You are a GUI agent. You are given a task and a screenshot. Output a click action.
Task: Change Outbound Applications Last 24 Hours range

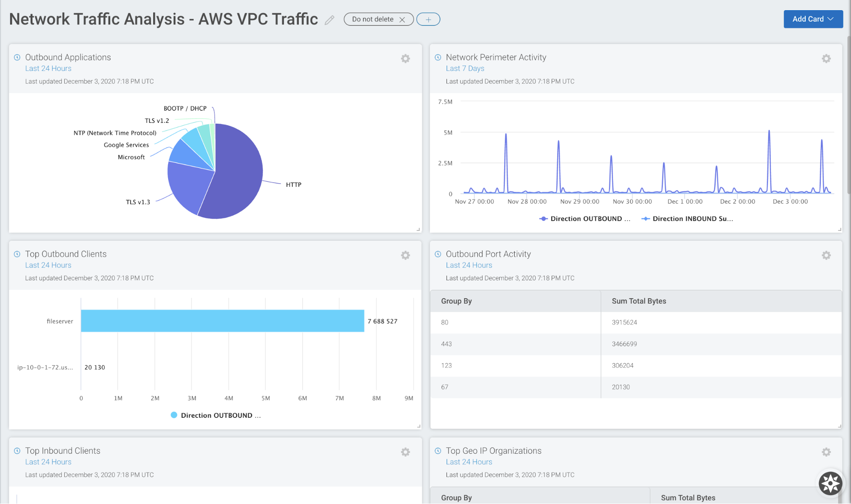[x=48, y=68]
